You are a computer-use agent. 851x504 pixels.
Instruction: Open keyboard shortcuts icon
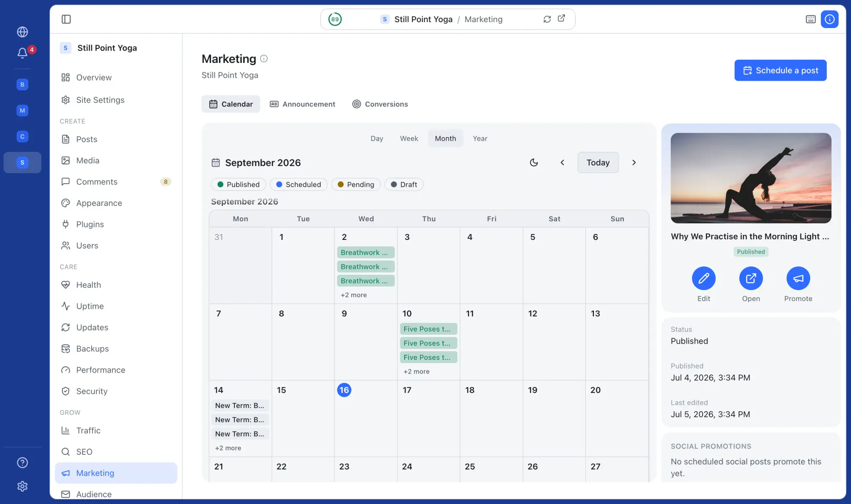tap(811, 19)
